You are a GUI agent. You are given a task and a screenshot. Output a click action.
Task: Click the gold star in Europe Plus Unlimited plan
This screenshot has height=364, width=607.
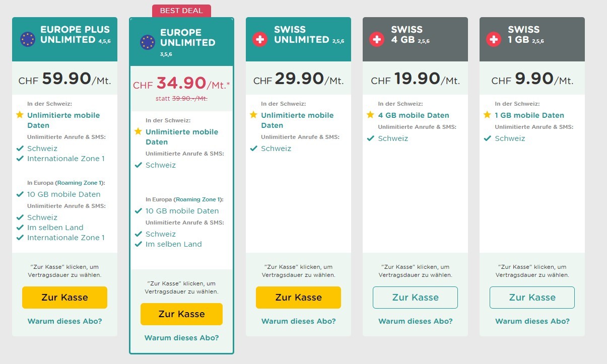[20, 115]
